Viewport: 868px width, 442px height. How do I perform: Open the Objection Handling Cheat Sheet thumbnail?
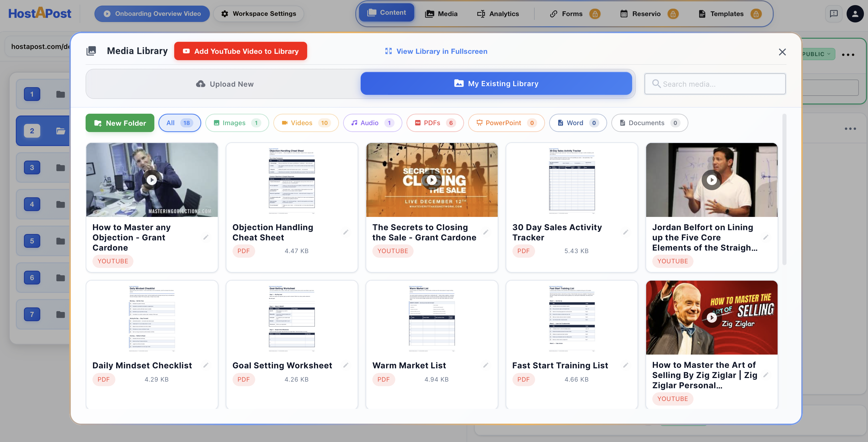coord(292,180)
